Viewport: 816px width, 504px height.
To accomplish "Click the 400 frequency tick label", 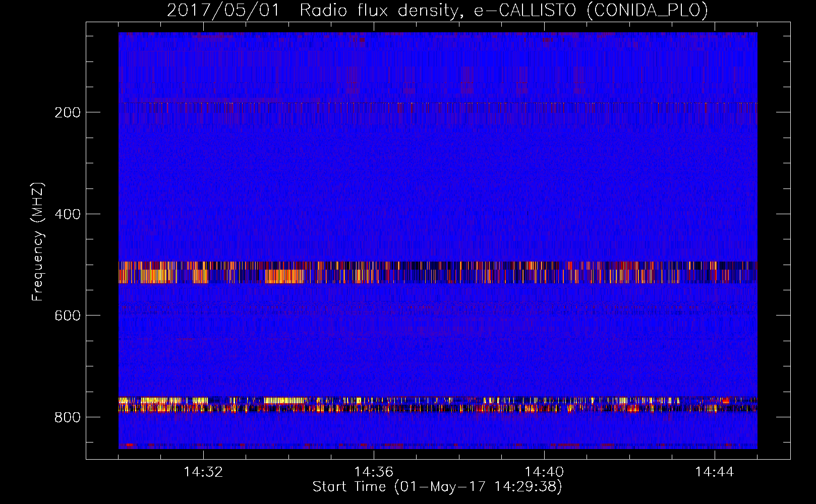I will [68, 214].
